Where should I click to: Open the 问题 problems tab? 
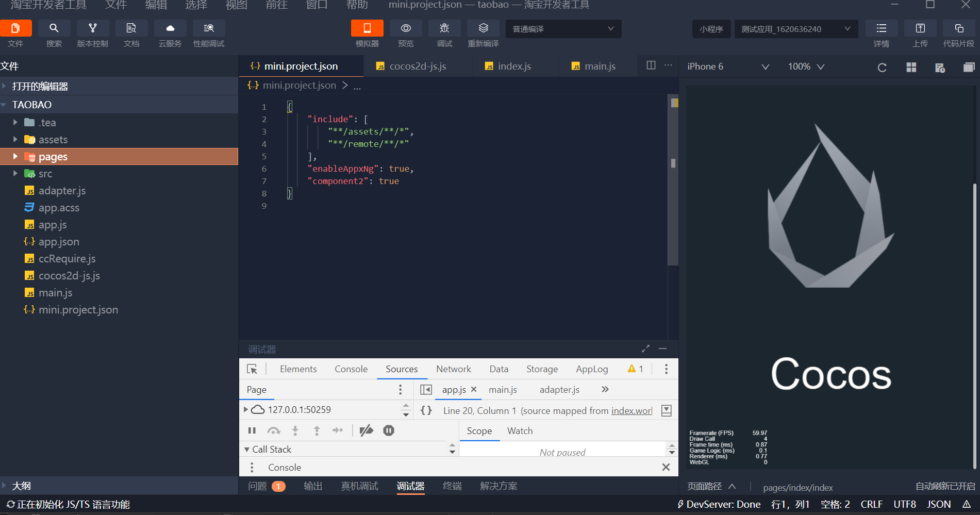pyautogui.click(x=267, y=486)
